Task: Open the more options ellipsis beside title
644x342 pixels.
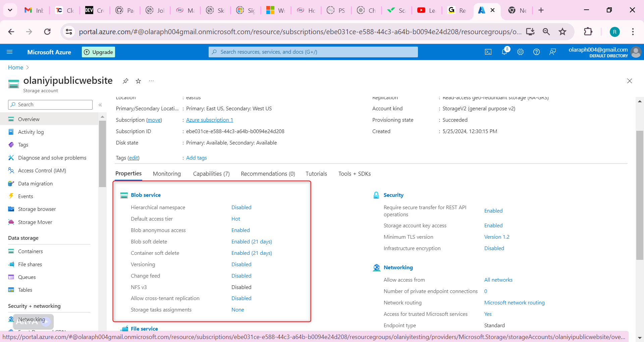Action: tap(151, 81)
